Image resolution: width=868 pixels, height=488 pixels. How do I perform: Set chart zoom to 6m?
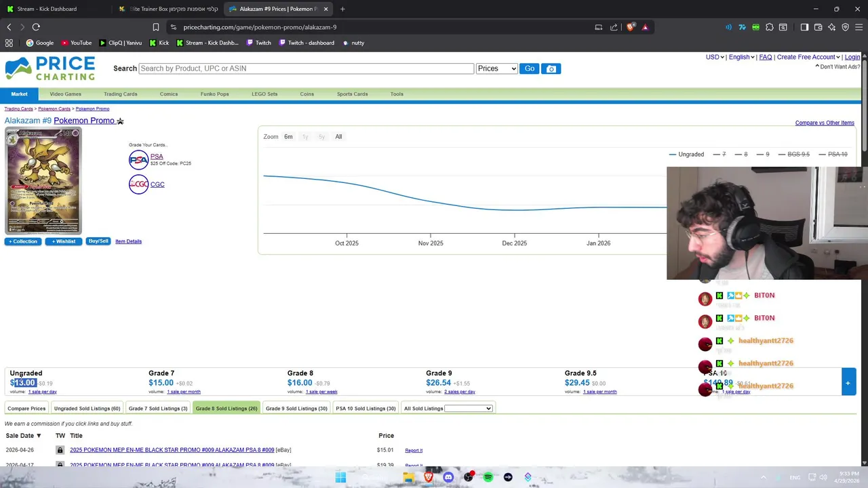pos(288,137)
